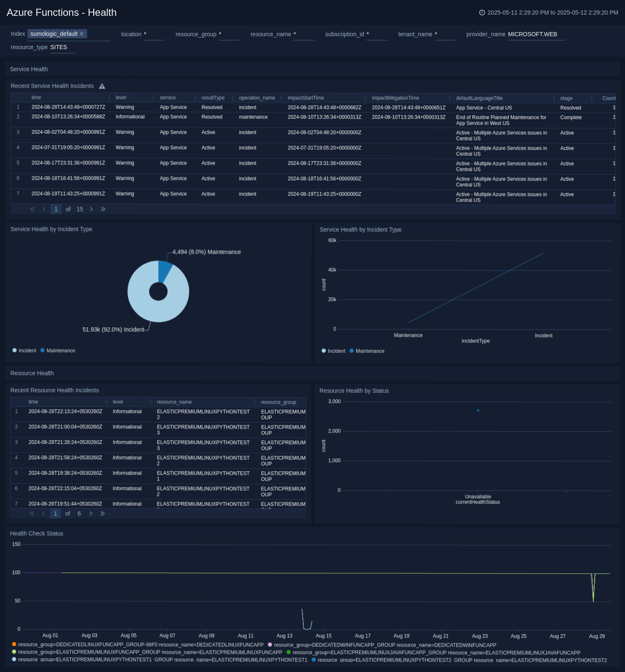Image resolution: width=625 pixels, height=672 pixels.
Task: Go to first page in service incidents table
Action: (32, 209)
